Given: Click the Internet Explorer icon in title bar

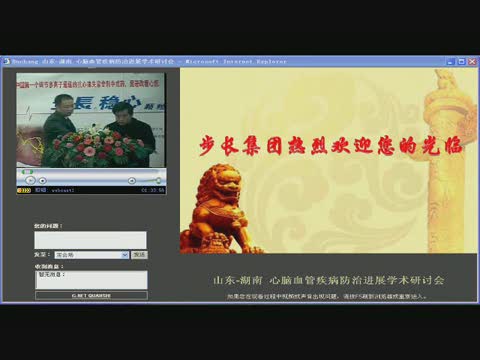Looking at the screenshot, I should pos(7,61).
